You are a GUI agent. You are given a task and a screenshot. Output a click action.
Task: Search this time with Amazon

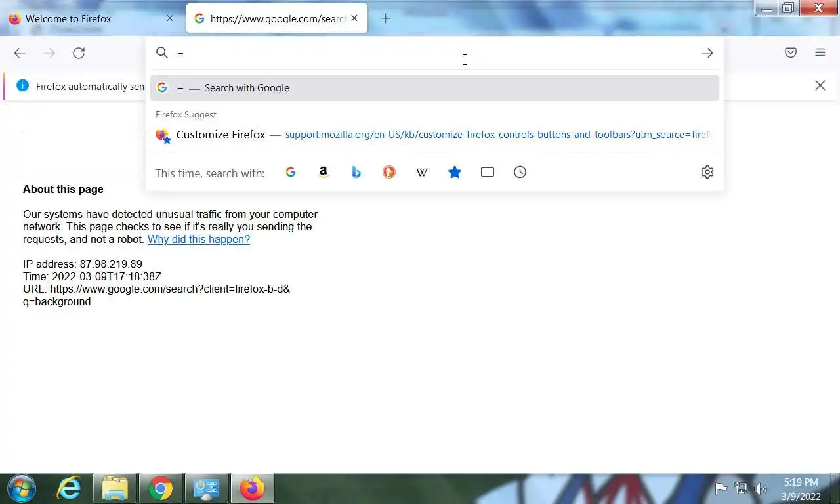tap(324, 172)
